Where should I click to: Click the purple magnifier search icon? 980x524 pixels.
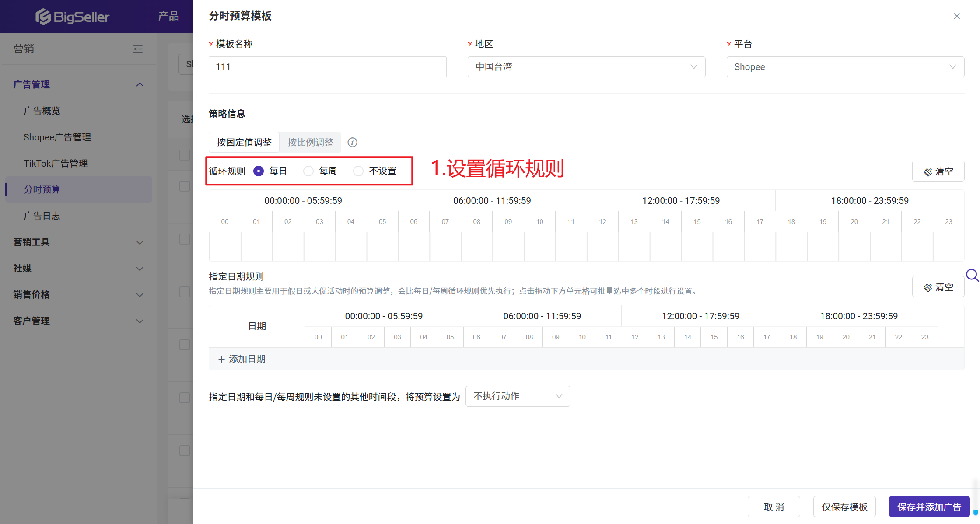pos(972,276)
